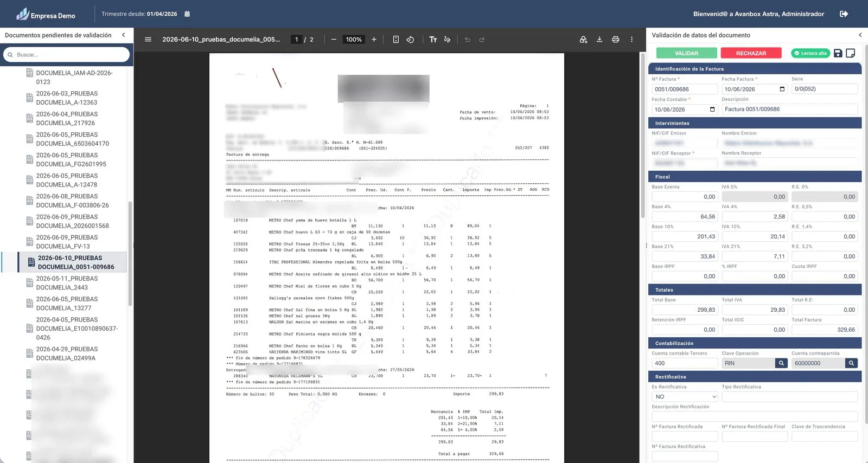
Task: Click the Total Factura value field
Action: point(825,330)
